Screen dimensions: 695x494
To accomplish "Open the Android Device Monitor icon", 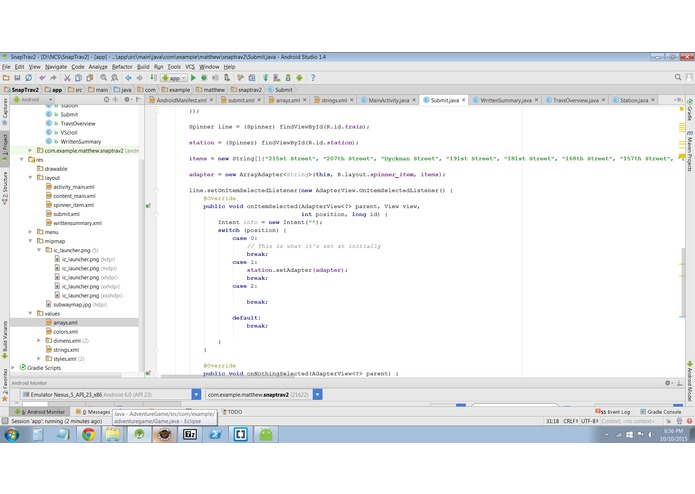I will pyautogui.click(x=299, y=78).
